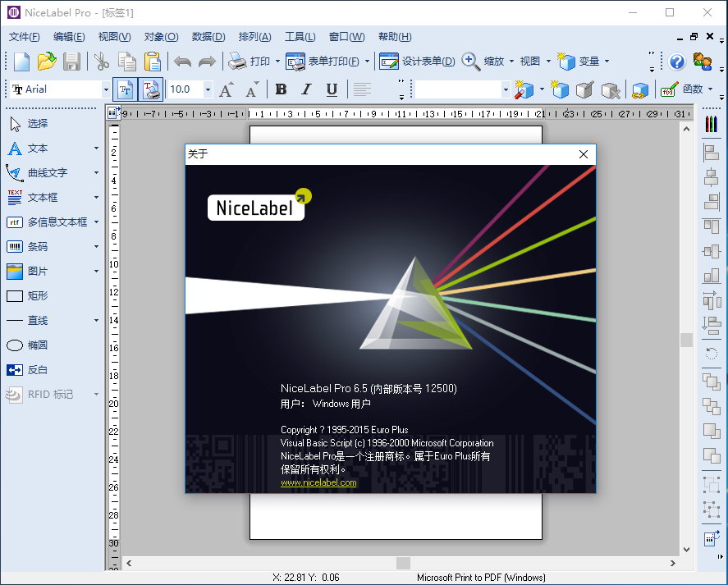Save the label with the floppy disk icon
This screenshot has width=728, height=585.
click(71, 62)
